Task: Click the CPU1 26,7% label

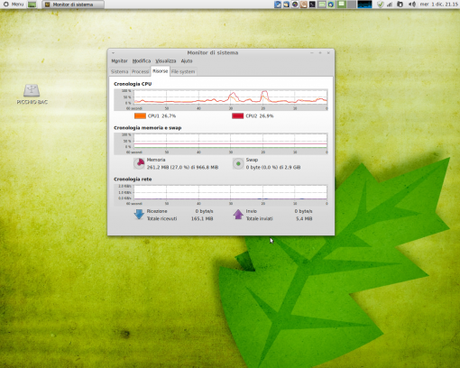Action: (x=162, y=116)
